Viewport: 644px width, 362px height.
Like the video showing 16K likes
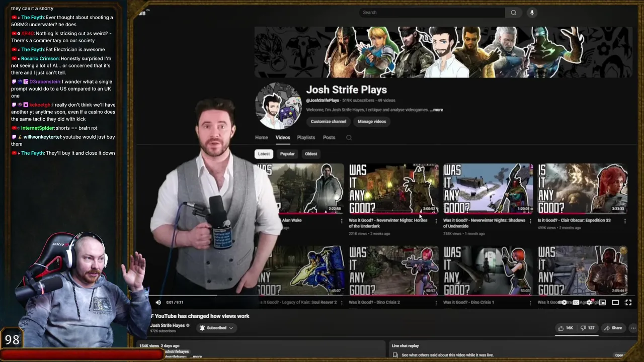pyautogui.click(x=566, y=328)
